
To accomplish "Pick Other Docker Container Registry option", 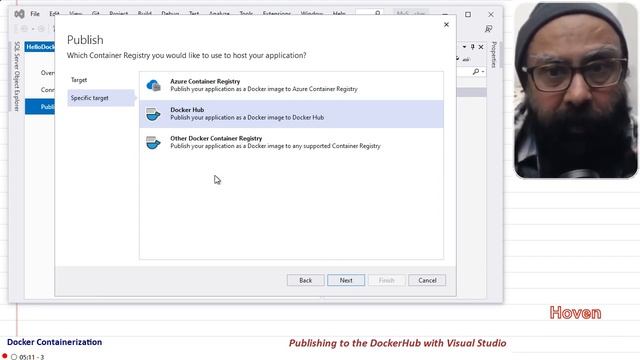I will pyautogui.click(x=291, y=142).
